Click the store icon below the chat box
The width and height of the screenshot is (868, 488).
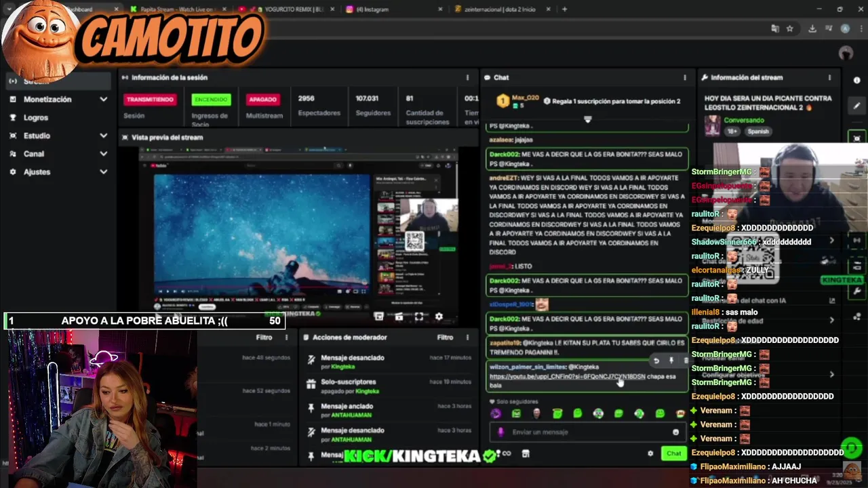pyautogui.click(x=525, y=453)
